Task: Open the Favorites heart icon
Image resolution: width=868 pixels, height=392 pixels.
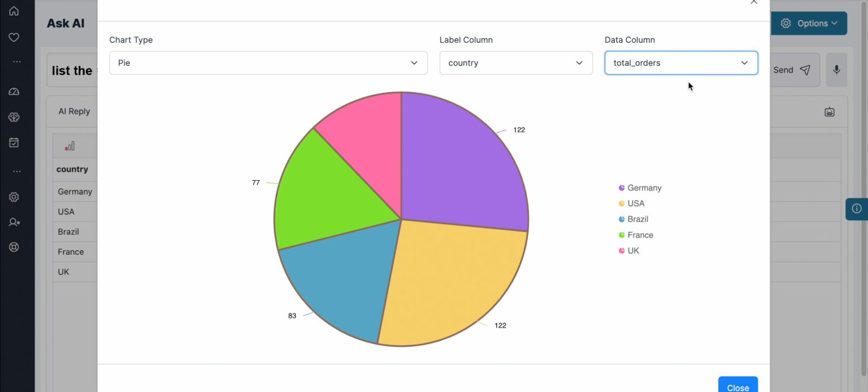Action: (x=13, y=37)
